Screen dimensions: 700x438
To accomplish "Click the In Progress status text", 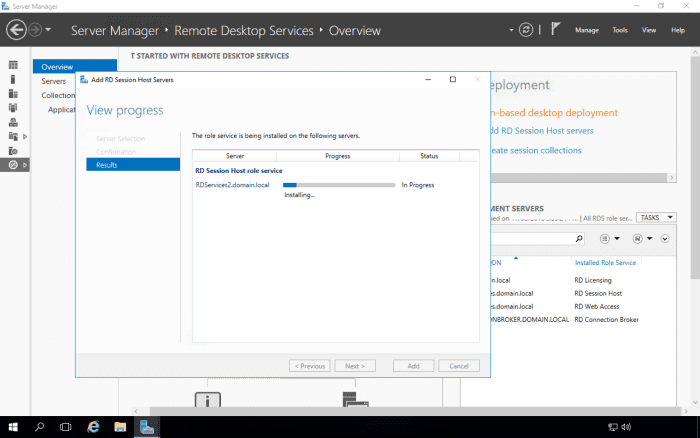I will click(x=417, y=185).
